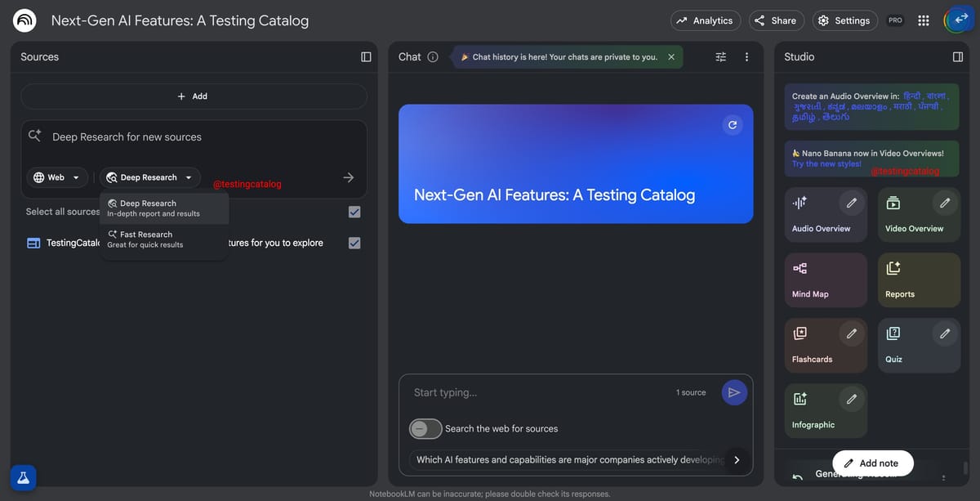
Task: Collapse the Sources panel using its panel icon
Action: click(x=365, y=56)
